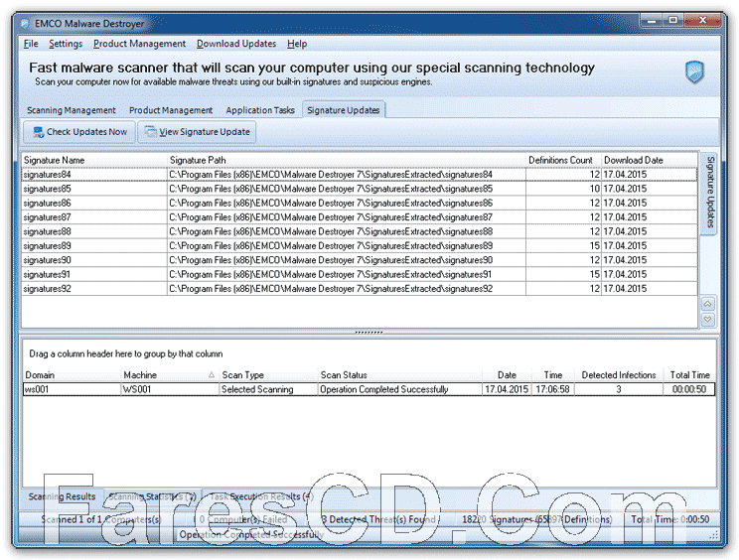
Task: Click the vertical Signature Updates side tab
Action: pos(710,193)
